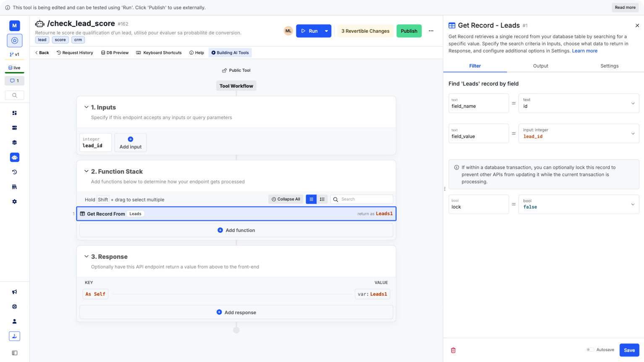Open the field_name value dropdown showing id
Viewport: 644px width, 362px height.
(x=579, y=103)
